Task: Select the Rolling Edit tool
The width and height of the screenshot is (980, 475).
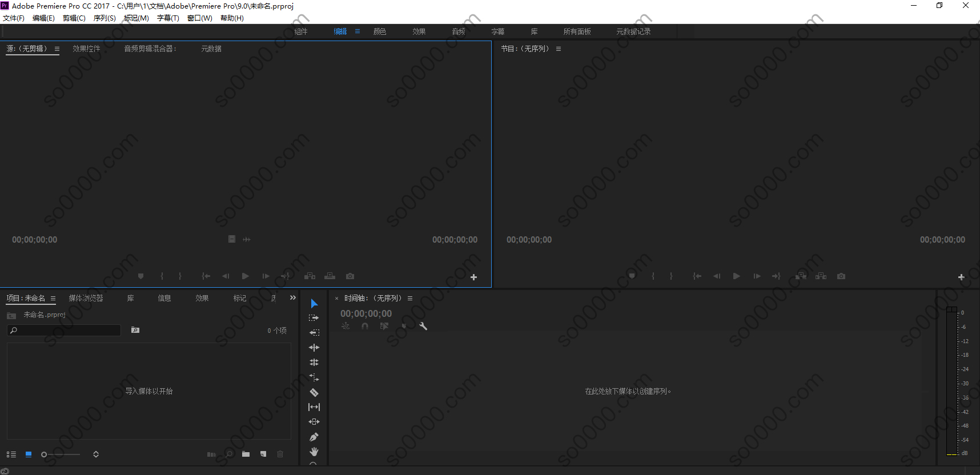Action: click(x=314, y=362)
